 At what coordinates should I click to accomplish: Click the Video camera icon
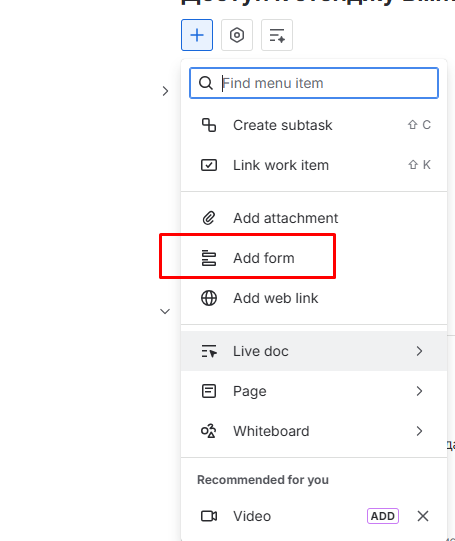click(209, 516)
